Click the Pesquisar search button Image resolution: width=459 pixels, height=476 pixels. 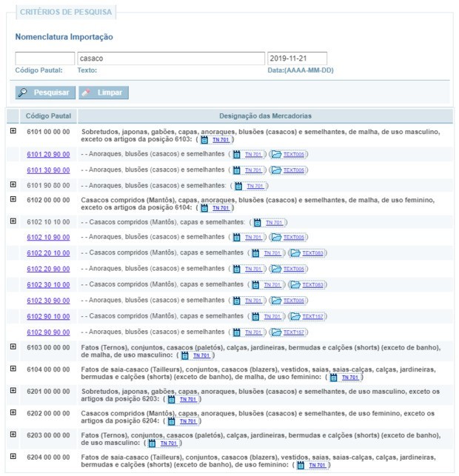point(45,93)
